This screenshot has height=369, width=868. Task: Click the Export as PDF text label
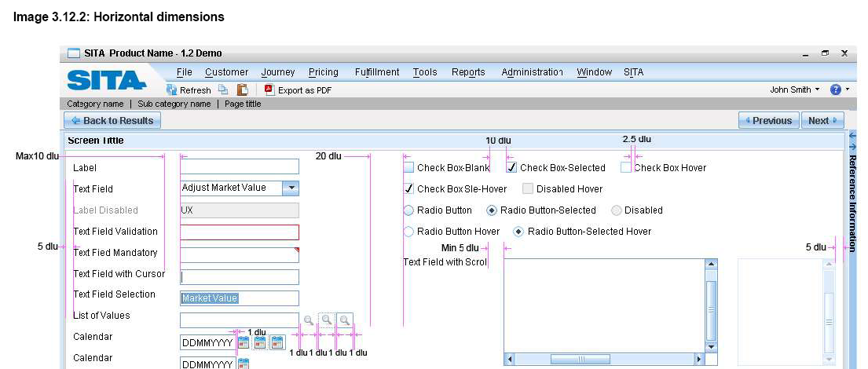click(305, 90)
